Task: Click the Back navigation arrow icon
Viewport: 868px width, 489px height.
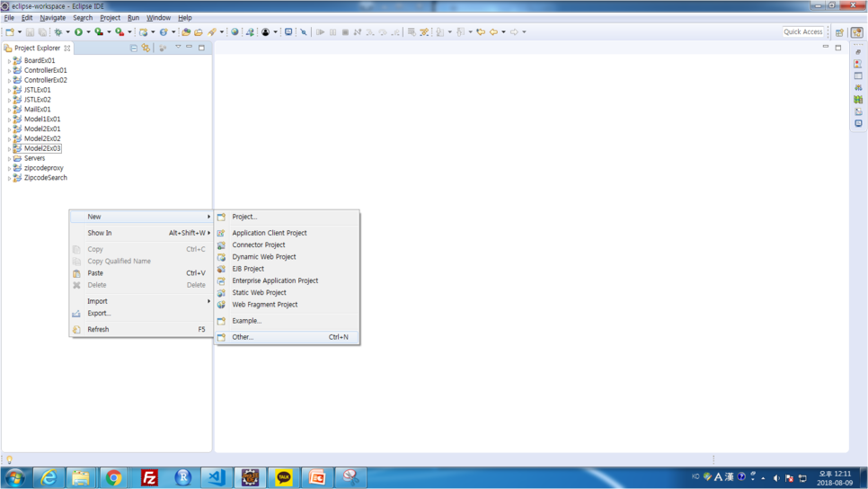Action: pyautogui.click(x=493, y=32)
